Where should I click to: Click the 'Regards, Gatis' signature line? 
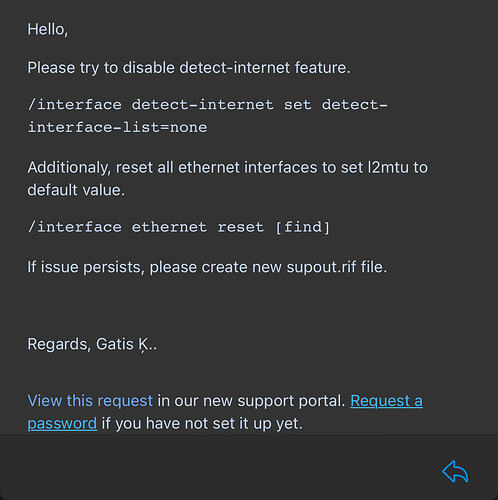tap(92, 344)
